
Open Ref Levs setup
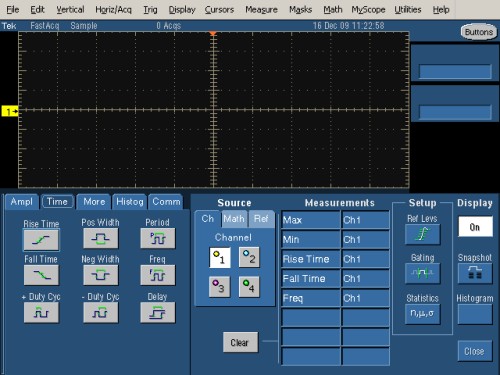(x=422, y=234)
